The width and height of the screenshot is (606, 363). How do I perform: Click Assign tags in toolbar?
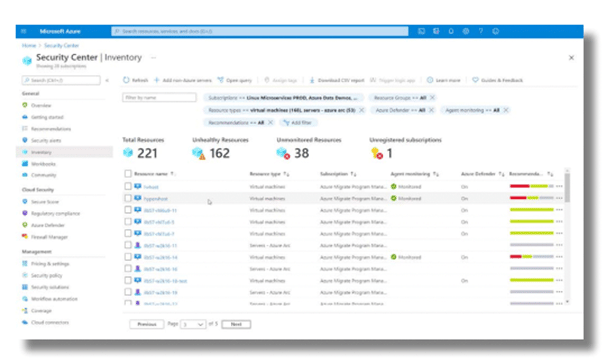coord(281,80)
